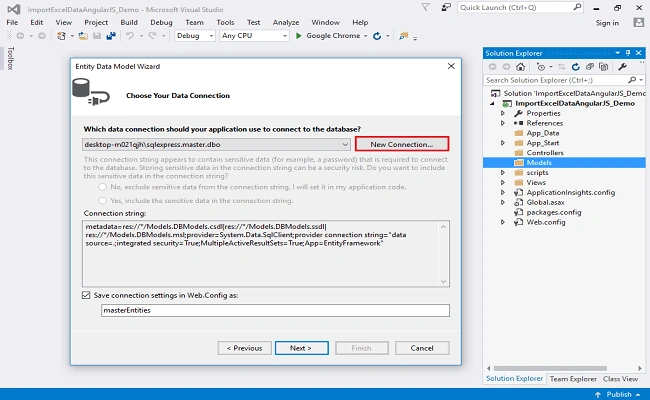
Task: Open the data connection dropdown list
Action: coord(345,144)
